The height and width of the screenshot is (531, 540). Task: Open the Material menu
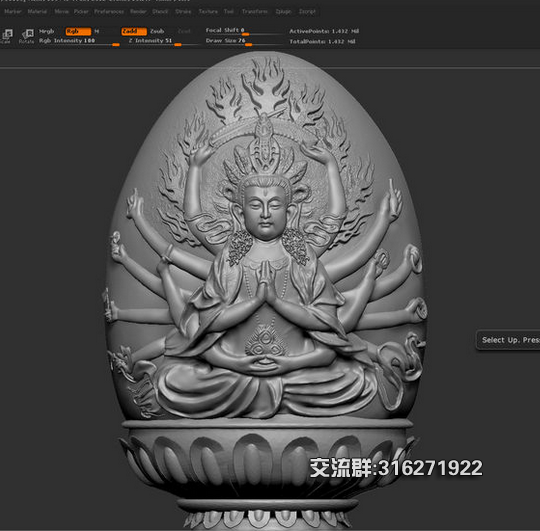click(x=37, y=11)
